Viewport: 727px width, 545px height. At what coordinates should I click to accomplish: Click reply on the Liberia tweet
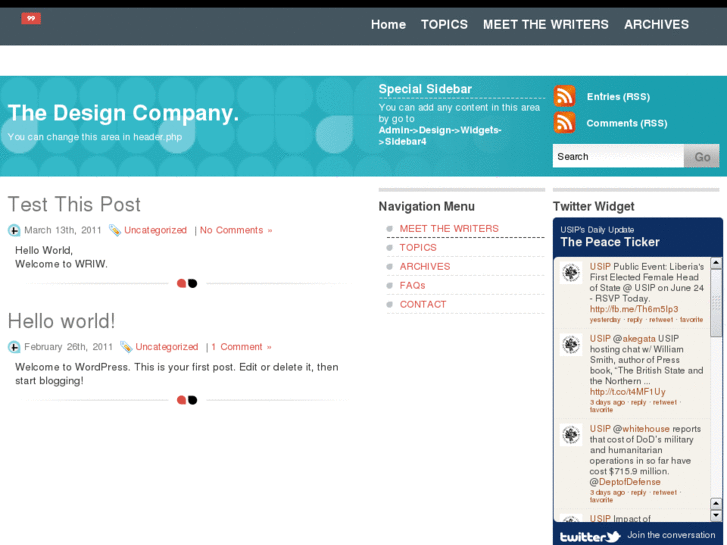[x=635, y=320]
